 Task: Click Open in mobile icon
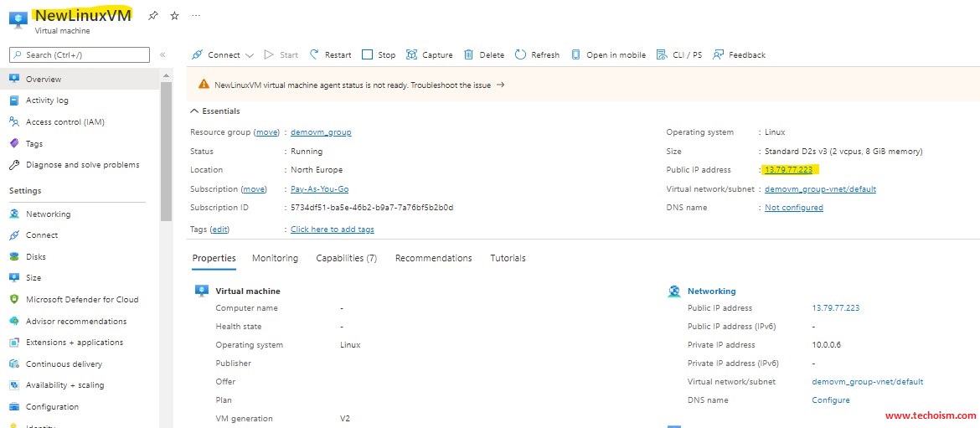[x=575, y=55]
